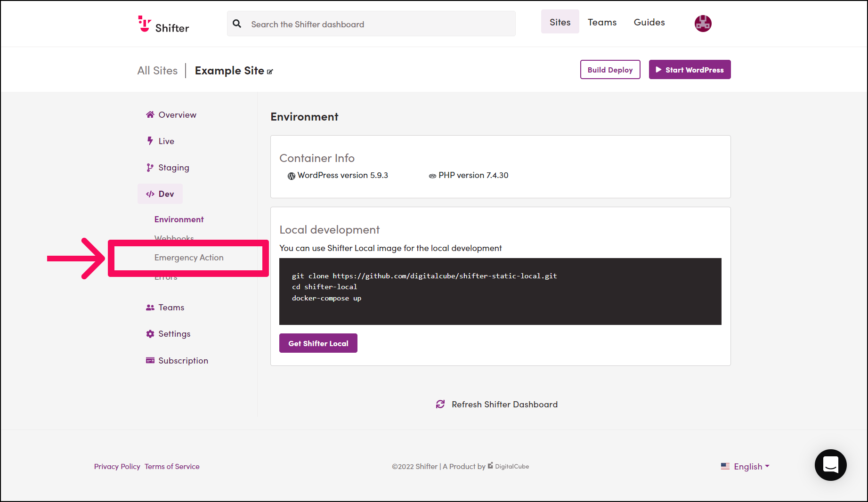Click the Example Site title
The image size is (868, 502).
(229, 71)
